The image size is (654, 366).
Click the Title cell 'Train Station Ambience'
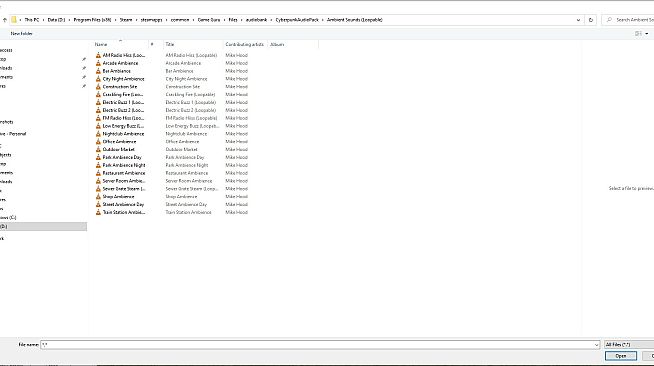coord(188,212)
